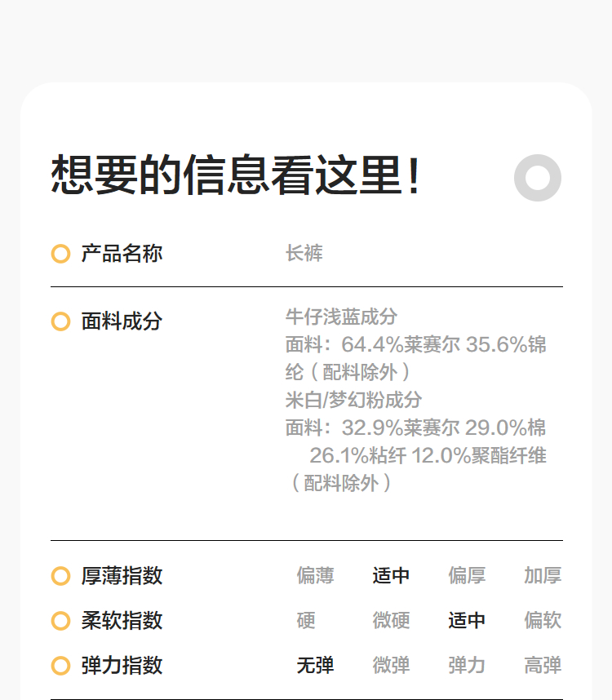Click the yellow circle beside 厚薄指数

[60, 576]
